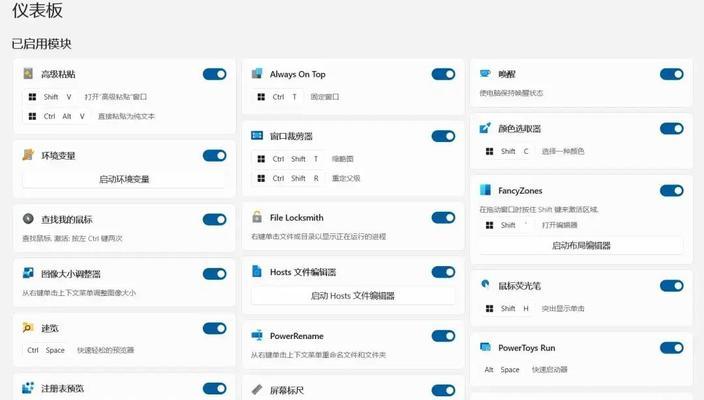Viewport: 704px width, 400px height.
Task: Click the FancyZones title text
Action: (520, 191)
